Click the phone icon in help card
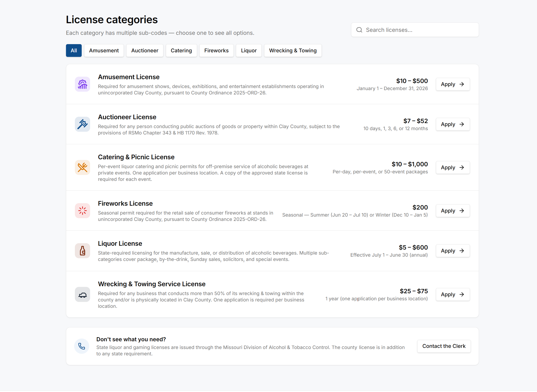 82,346
